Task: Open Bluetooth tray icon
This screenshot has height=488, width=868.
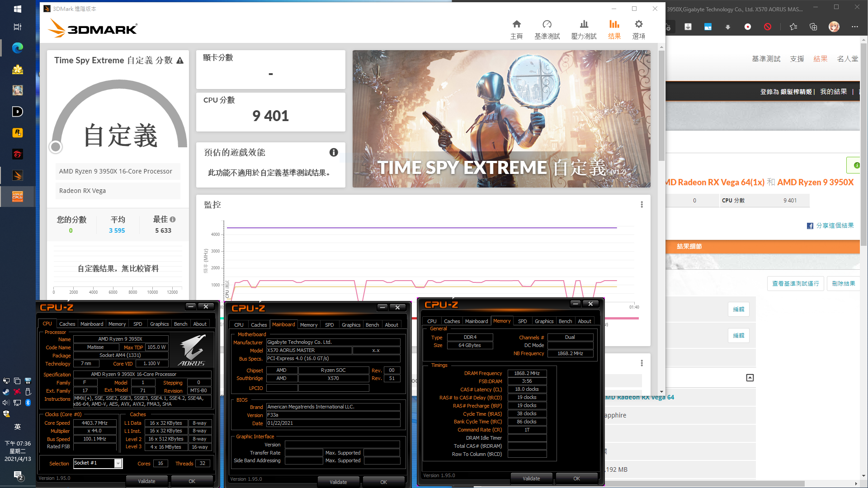Action: point(28,403)
